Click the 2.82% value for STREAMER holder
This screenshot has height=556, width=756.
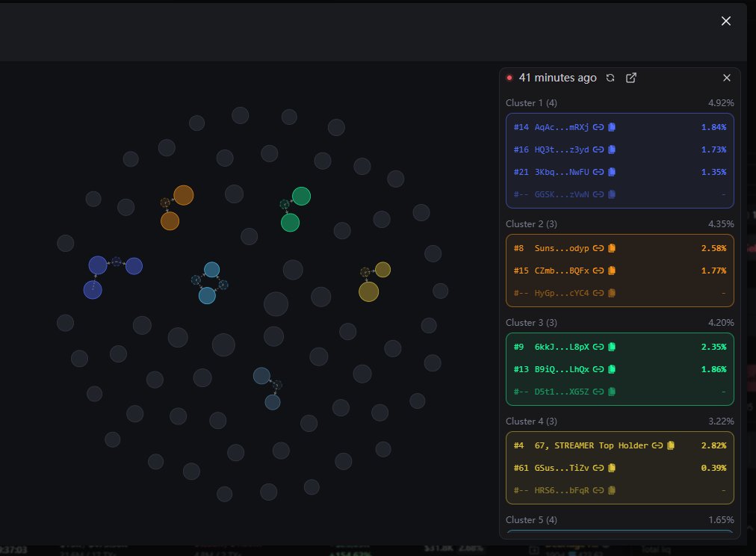click(x=713, y=445)
